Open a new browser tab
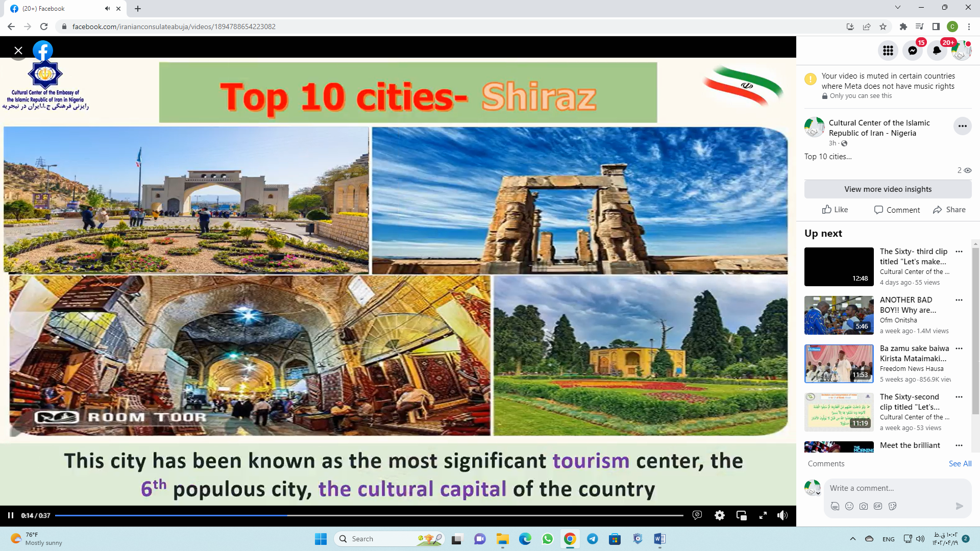980x551 pixels. click(x=138, y=9)
